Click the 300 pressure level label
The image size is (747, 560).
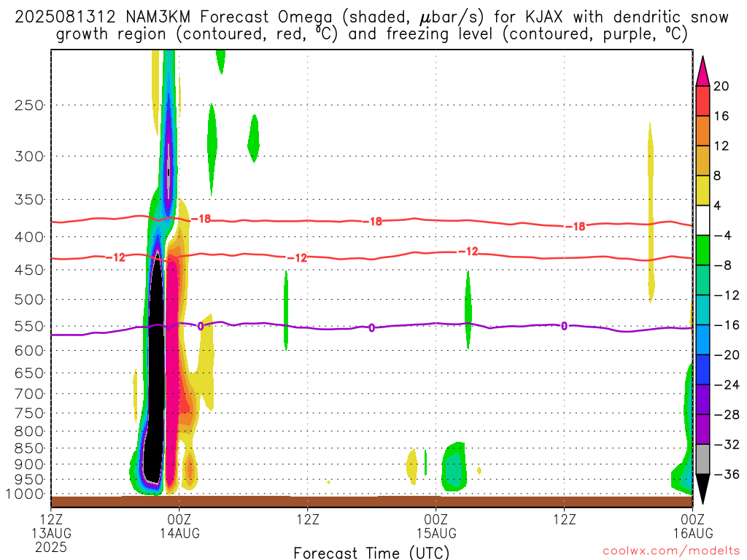(x=29, y=156)
